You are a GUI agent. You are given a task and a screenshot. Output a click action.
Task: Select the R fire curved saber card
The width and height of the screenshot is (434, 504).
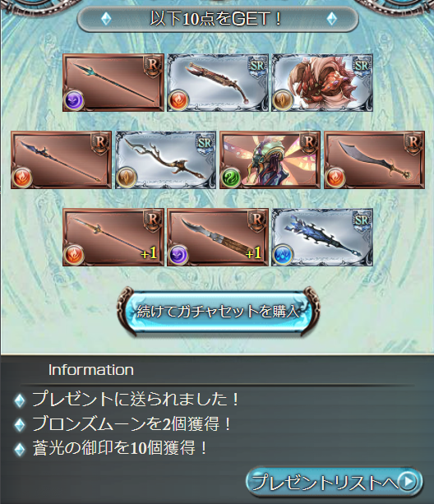pos(374,160)
